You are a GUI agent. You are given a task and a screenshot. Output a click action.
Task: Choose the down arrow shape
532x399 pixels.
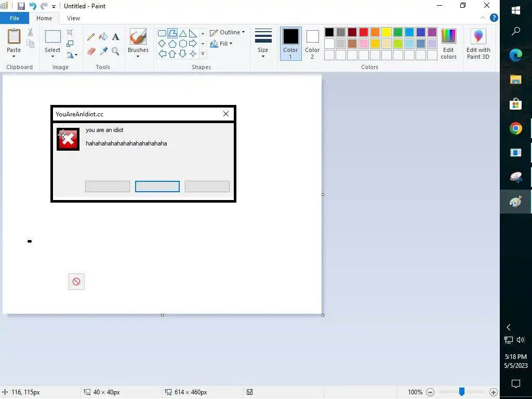182,54
